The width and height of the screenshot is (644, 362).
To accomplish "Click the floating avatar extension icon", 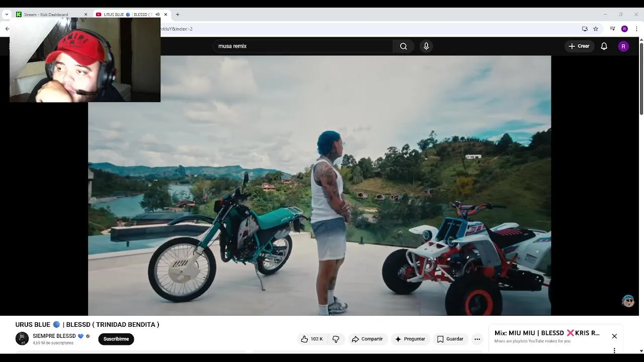I will (628, 301).
